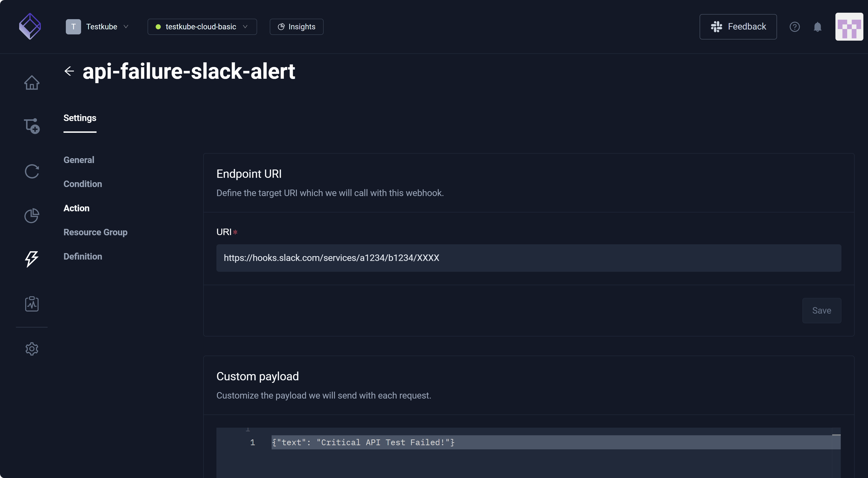
Task: Click the help question mark icon
Action: pyautogui.click(x=795, y=27)
